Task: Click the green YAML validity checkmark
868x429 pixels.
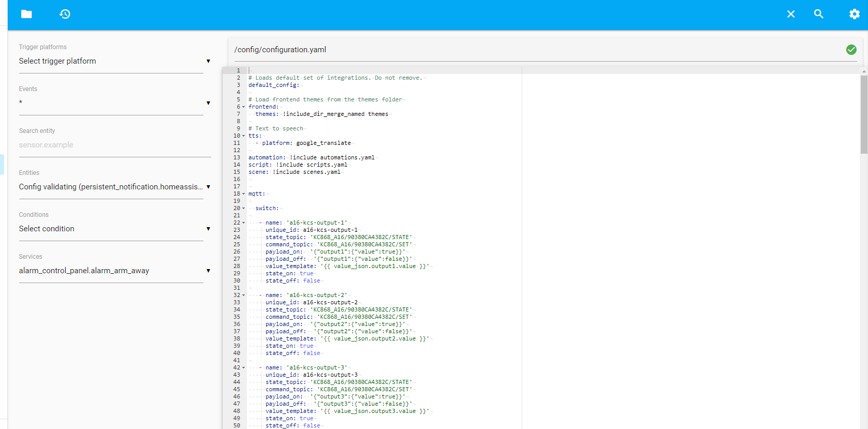Action: 851,50
